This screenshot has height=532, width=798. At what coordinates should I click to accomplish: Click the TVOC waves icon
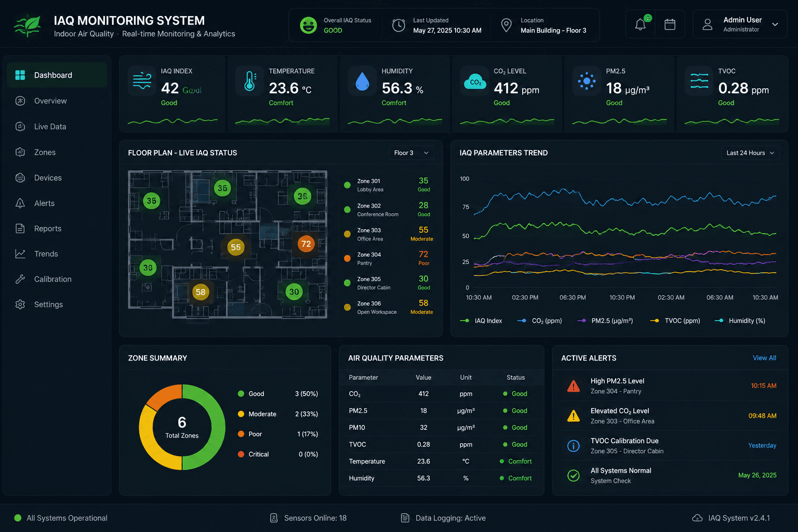tap(699, 81)
